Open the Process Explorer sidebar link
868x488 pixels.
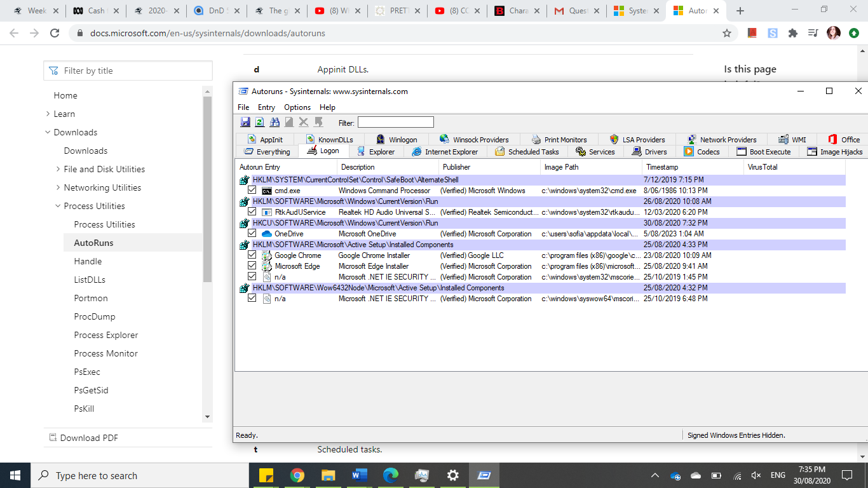[x=105, y=335]
